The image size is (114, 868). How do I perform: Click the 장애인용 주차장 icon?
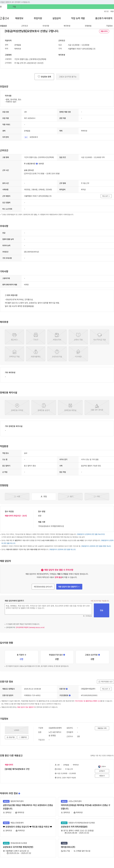pyautogui.click(x=17, y=407)
